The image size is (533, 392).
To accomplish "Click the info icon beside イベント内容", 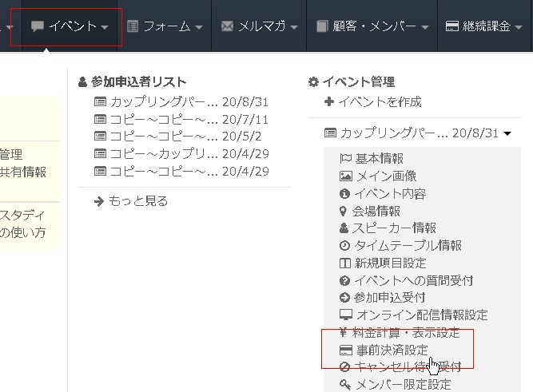I will (344, 194).
